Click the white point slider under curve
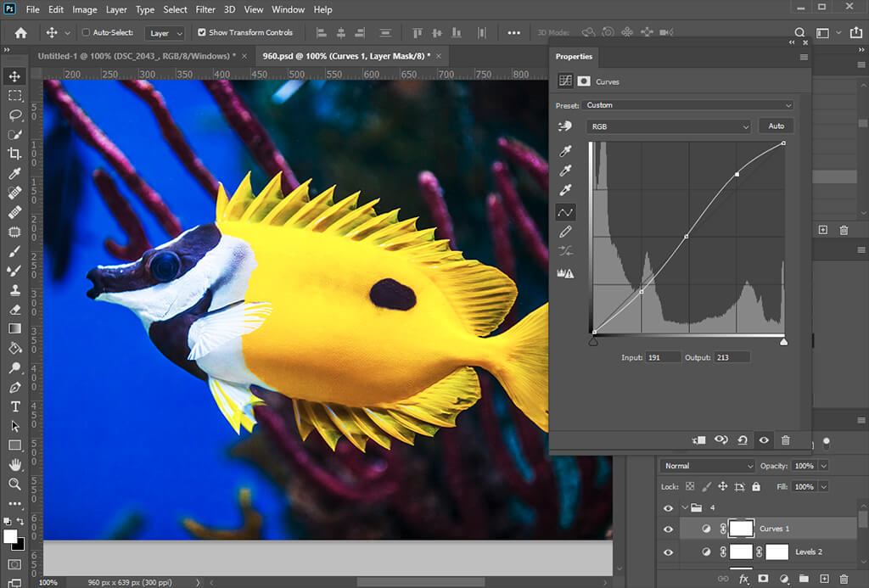The height and width of the screenshot is (588, 869). point(783,342)
